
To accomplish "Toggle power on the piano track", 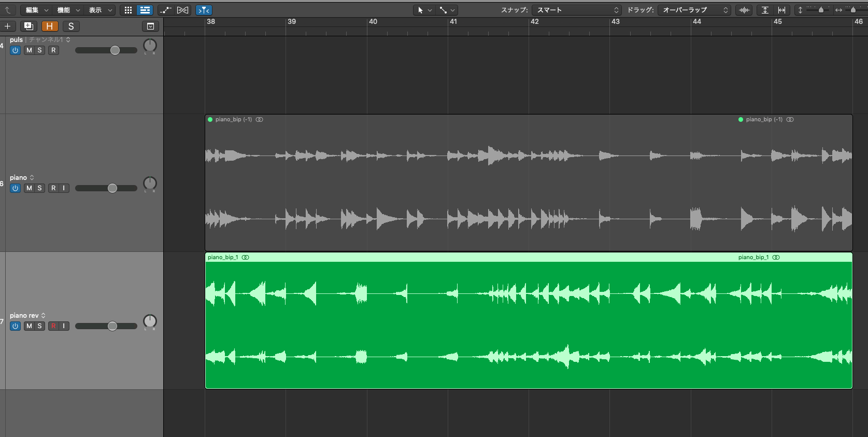I will coord(15,188).
